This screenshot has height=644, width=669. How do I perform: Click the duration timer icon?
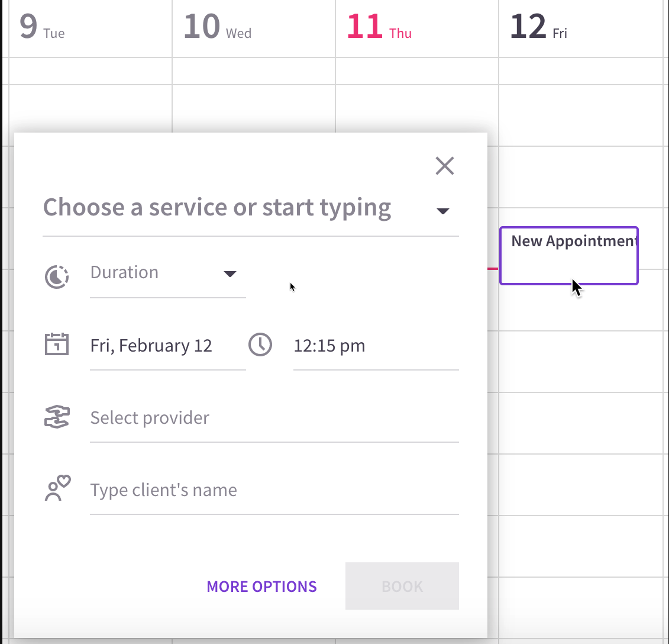pos(57,277)
